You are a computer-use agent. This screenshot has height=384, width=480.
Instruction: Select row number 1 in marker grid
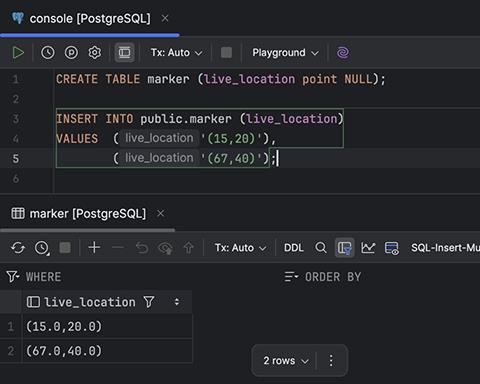11,326
